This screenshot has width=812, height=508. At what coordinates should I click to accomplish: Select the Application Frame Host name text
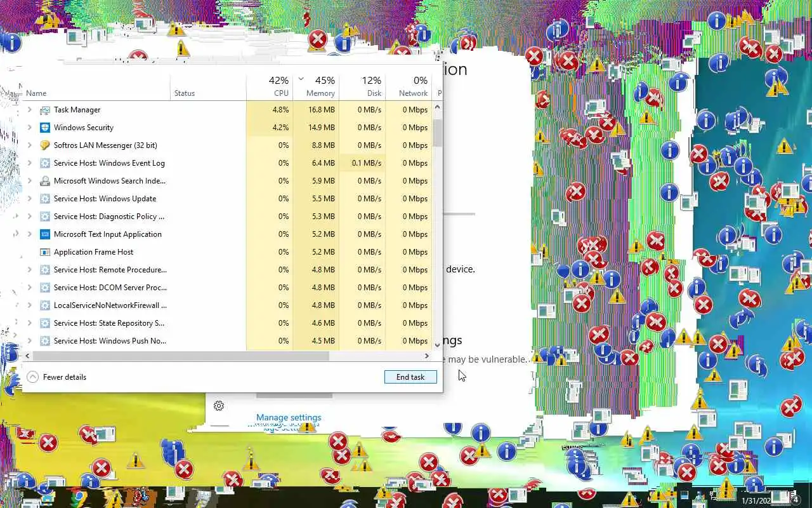click(x=94, y=252)
